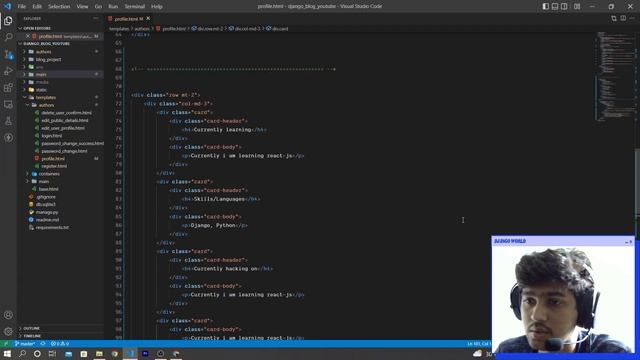
Task: Open the Source Control view
Action: coord(8,54)
